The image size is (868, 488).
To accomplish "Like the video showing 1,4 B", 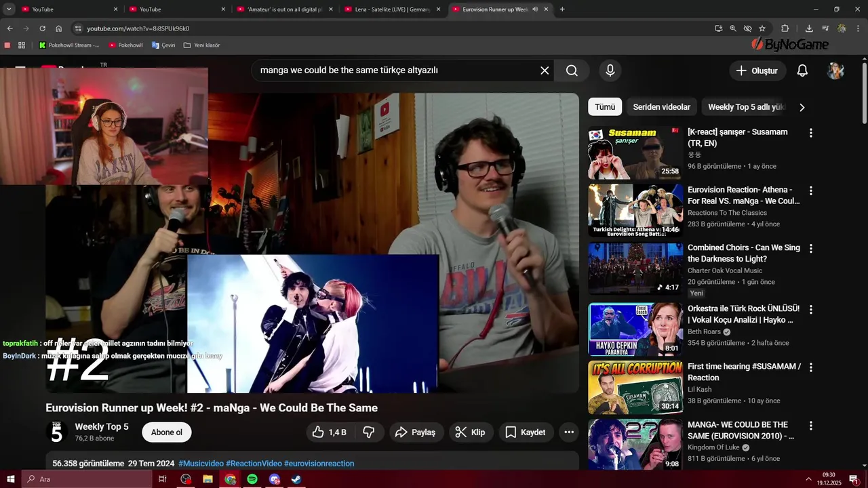I will (x=330, y=432).
